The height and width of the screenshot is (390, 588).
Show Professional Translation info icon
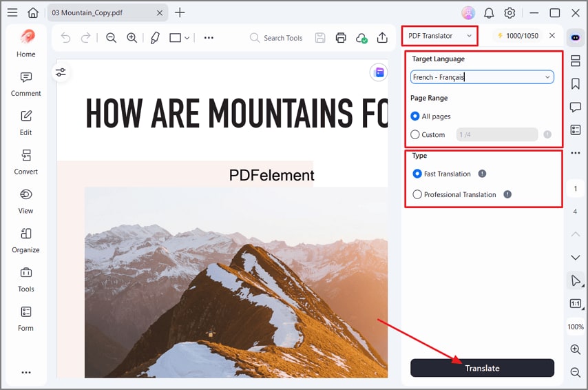(x=507, y=194)
